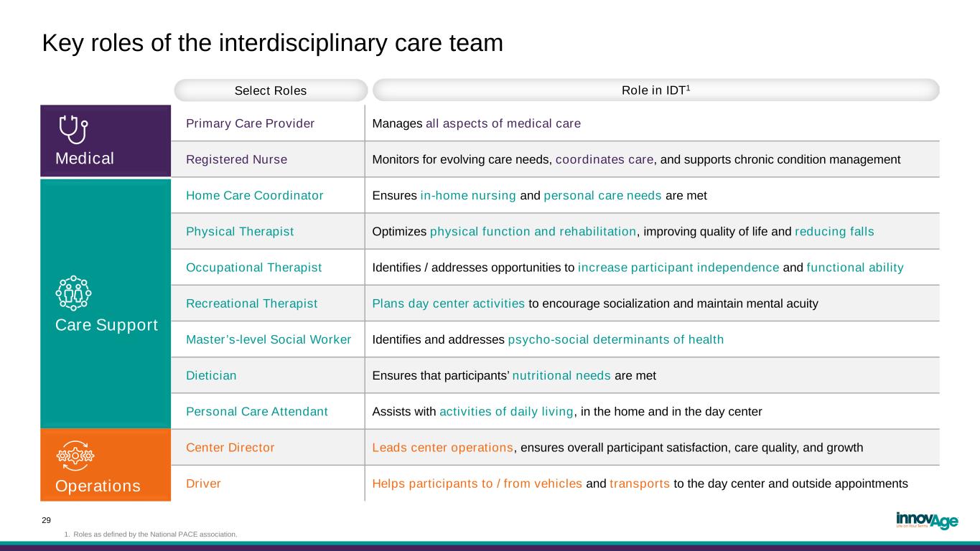Select 'Driver' role
This screenshot has width=980, height=551.
(x=203, y=483)
